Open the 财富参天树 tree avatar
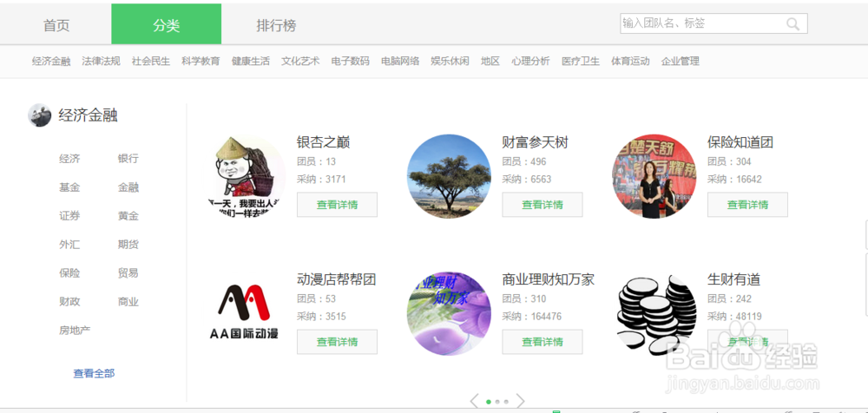Image resolution: width=868 pixels, height=413 pixels. (x=449, y=177)
